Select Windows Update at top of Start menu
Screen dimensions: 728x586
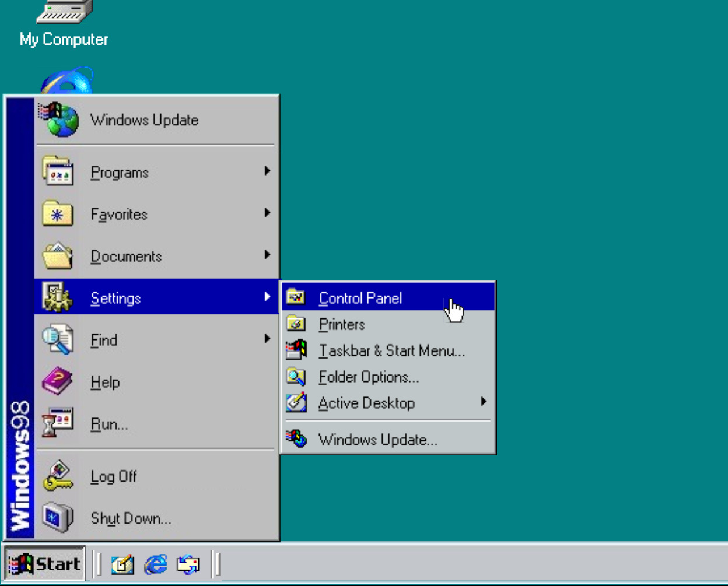156,120
